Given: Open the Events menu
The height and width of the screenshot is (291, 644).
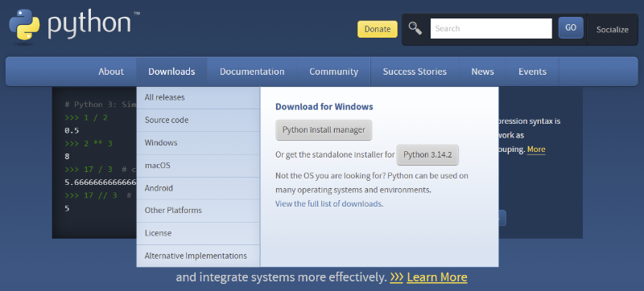Looking at the screenshot, I should pos(532,72).
